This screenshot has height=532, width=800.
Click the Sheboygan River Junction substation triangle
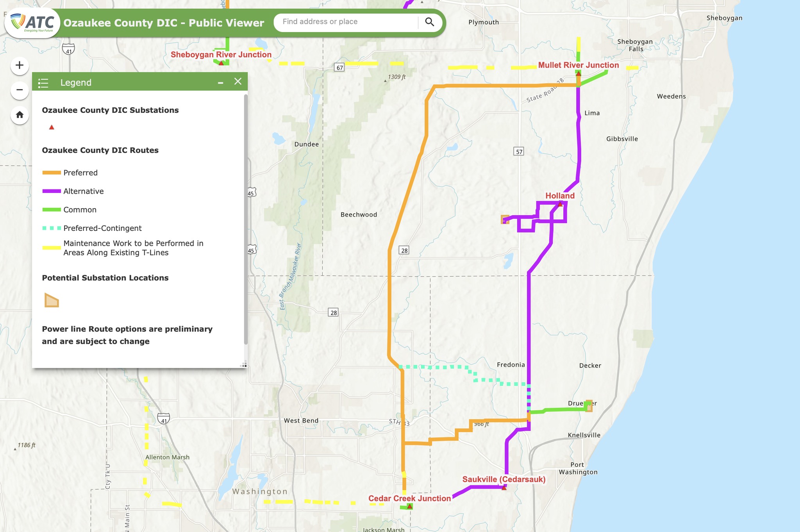pos(221,63)
